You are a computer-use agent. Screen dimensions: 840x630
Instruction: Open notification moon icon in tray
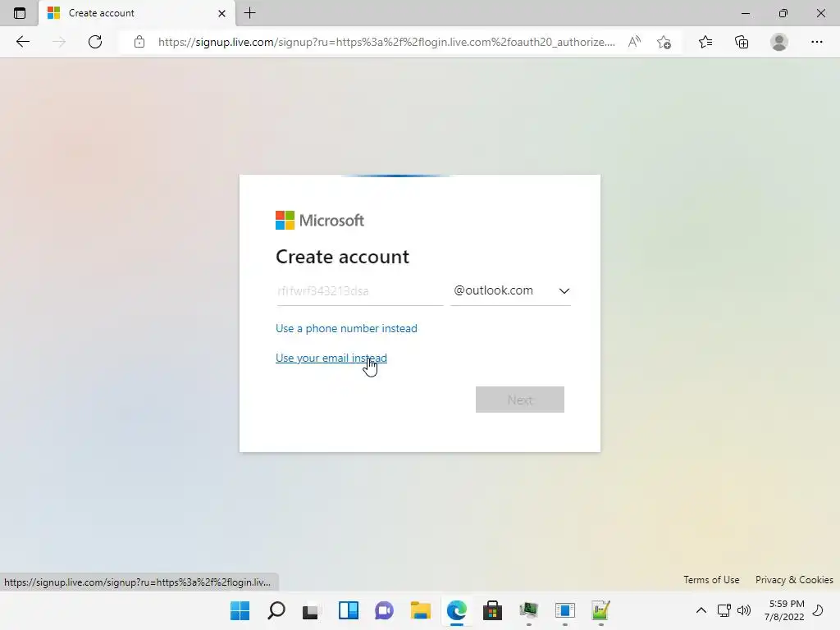[818, 610]
